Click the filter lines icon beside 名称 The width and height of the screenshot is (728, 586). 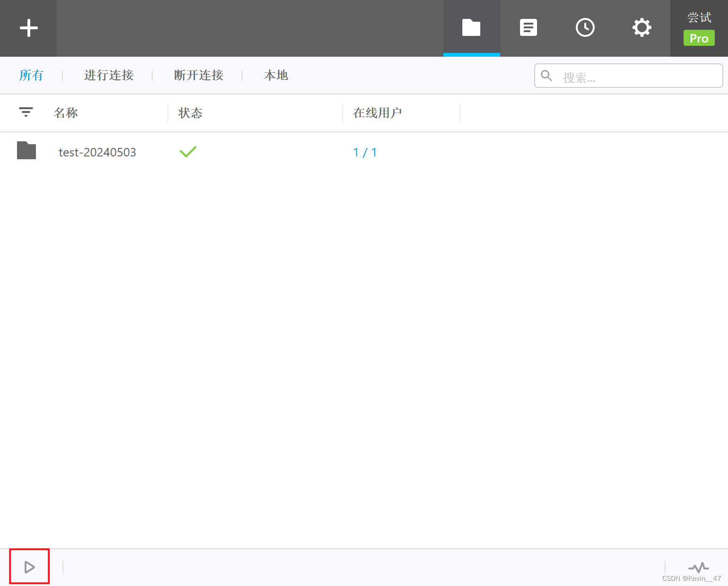click(x=26, y=112)
